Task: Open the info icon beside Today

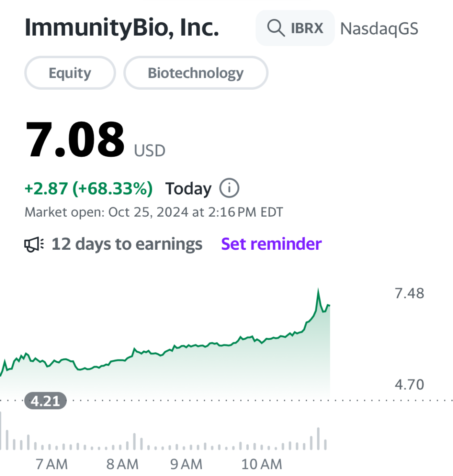Action: point(229,188)
